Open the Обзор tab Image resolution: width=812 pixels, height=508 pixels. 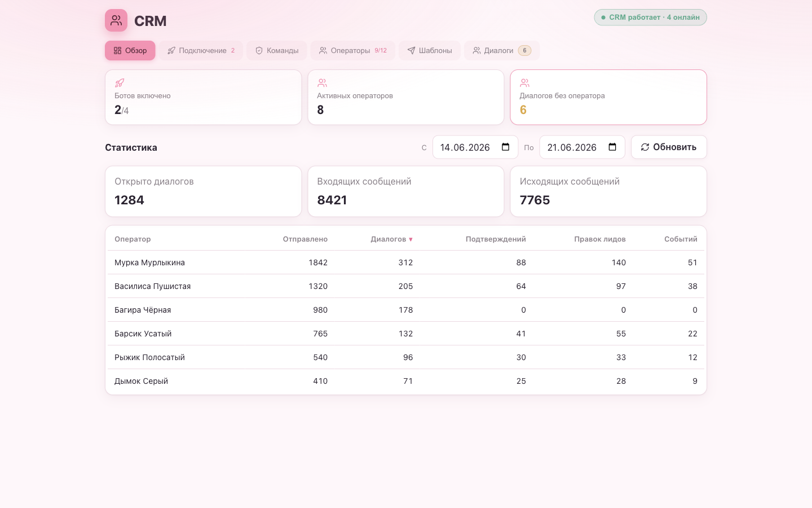(130, 50)
